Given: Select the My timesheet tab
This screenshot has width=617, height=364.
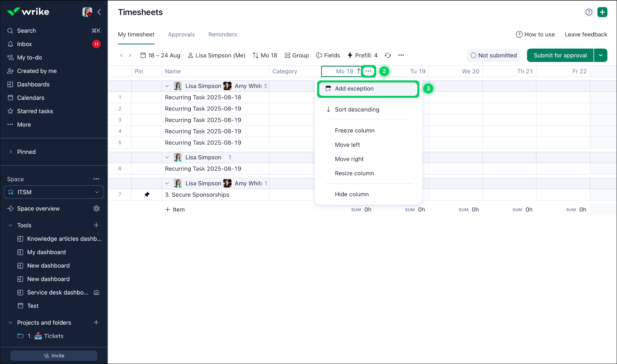Looking at the screenshot, I should 136,35.
